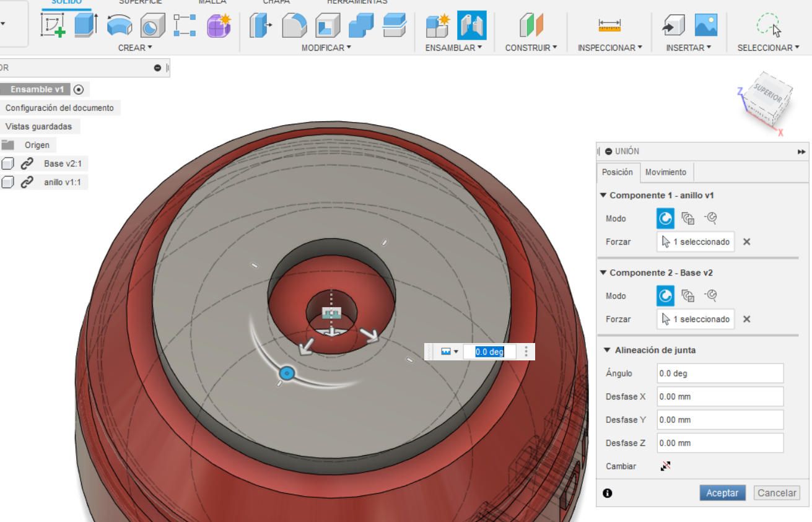
Task: Open the CREAR dropdown menu
Action: (x=135, y=48)
